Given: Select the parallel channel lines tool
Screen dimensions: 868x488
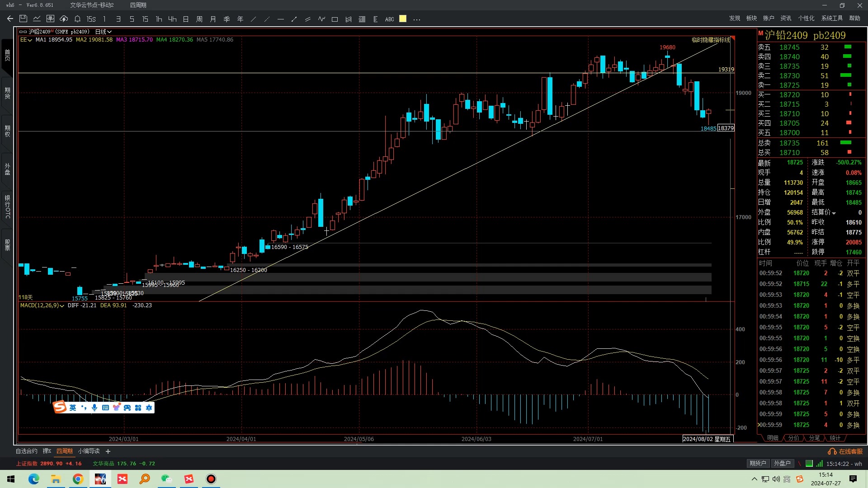Looking at the screenshot, I should coord(308,19).
